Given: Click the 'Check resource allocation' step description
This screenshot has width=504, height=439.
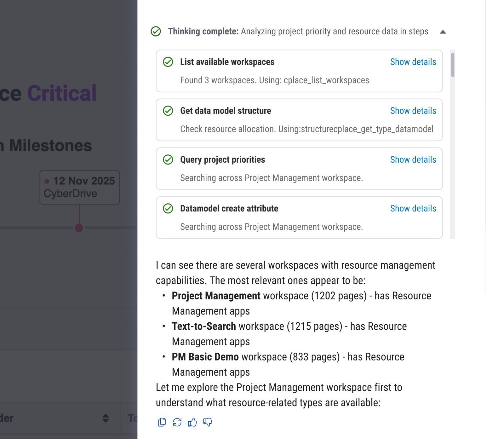Looking at the screenshot, I should [307, 129].
